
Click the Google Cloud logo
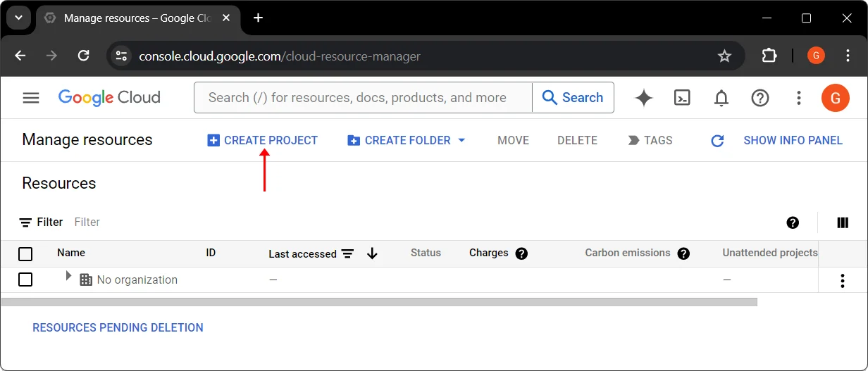(x=109, y=98)
